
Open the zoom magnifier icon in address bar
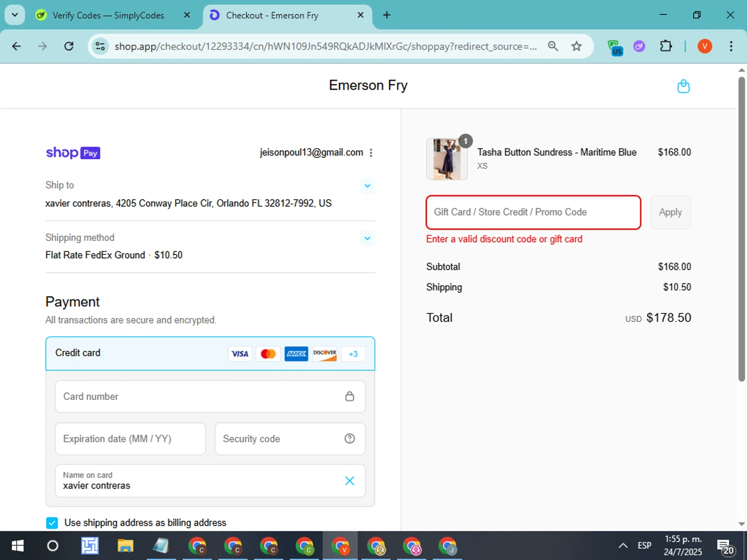pyautogui.click(x=553, y=46)
